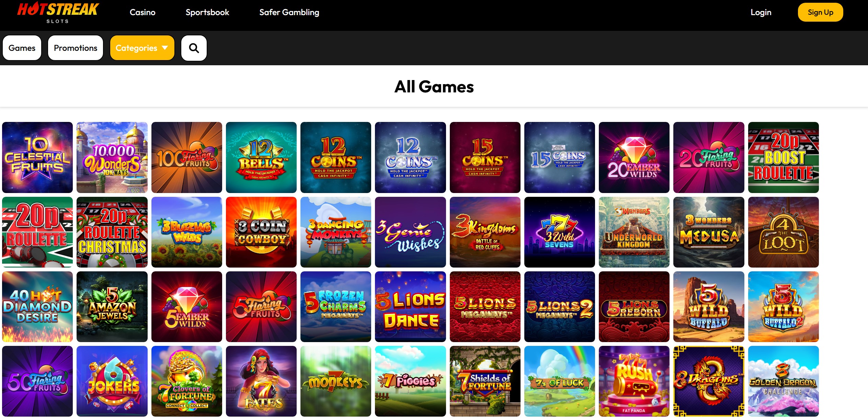Open the Casino menu item
This screenshot has width=868, height=418.
click(x=142, y=12)
